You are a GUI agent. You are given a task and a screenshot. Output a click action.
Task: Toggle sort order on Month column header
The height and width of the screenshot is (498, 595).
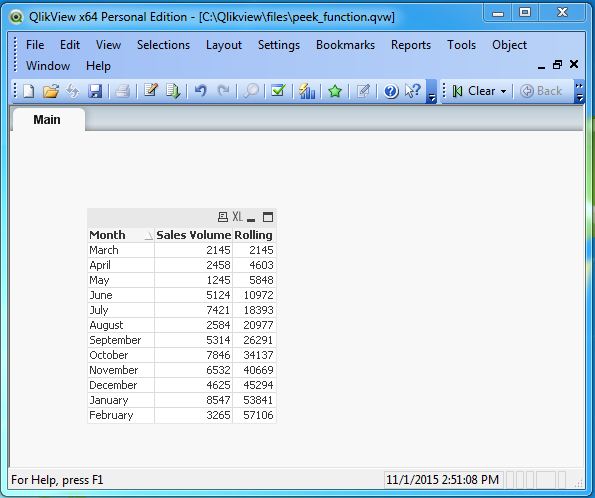coord(121,235)
